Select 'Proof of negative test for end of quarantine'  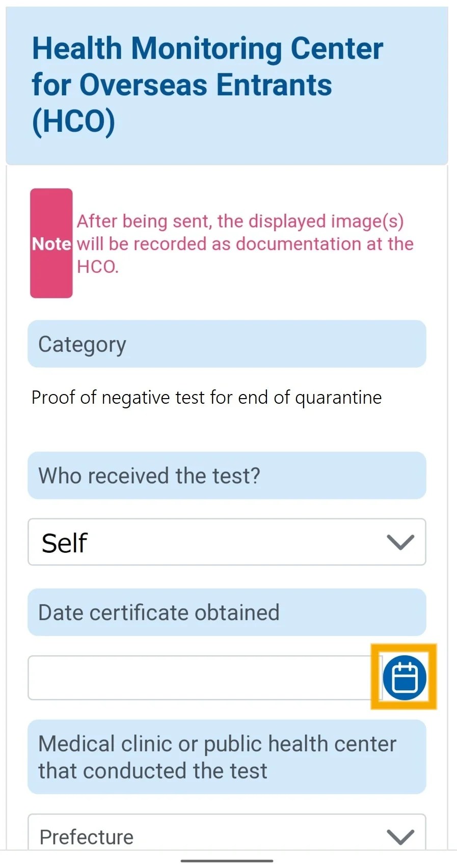click(x=206, y=397)
